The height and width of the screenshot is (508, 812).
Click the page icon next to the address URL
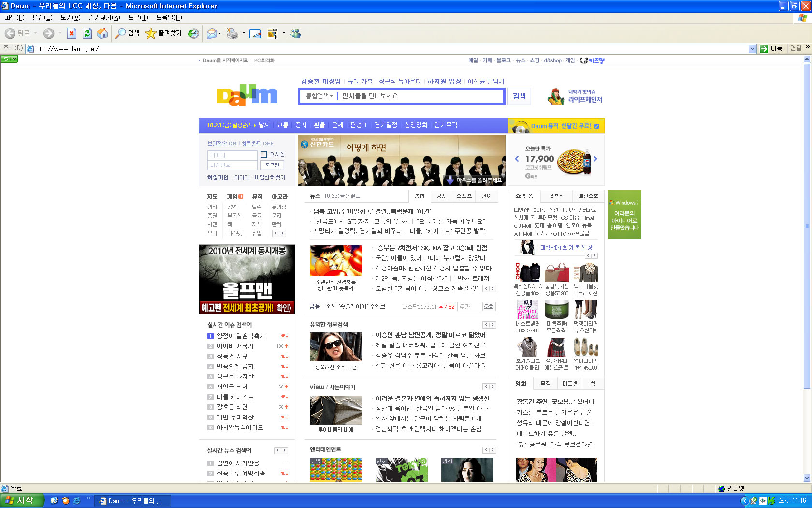tap(30, 49)
